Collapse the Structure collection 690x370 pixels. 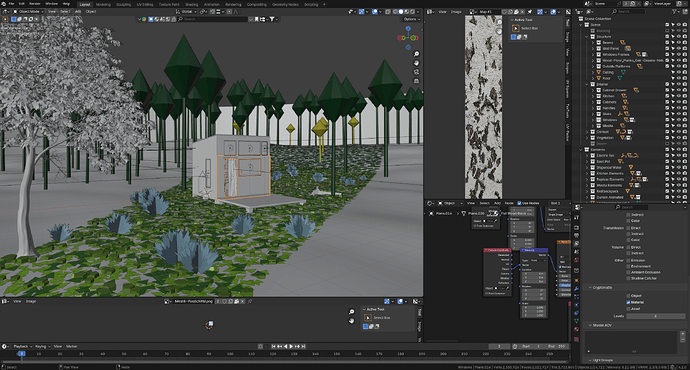587,37
